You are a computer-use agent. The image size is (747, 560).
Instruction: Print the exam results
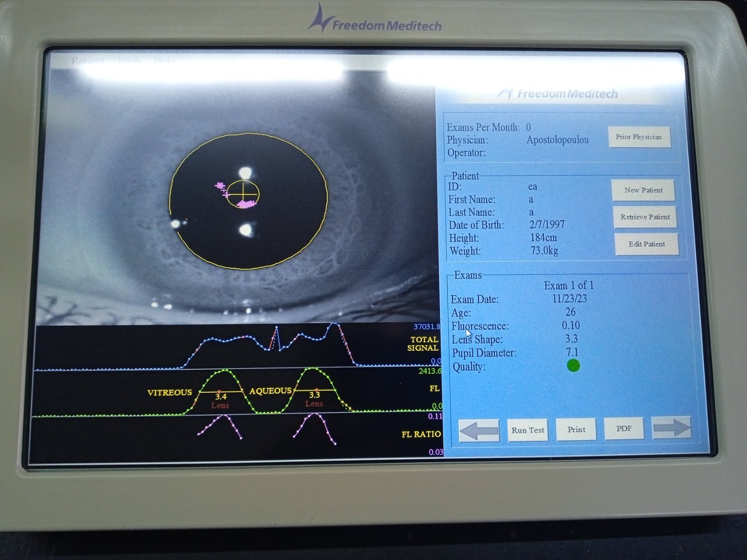(x=576, y=429)
